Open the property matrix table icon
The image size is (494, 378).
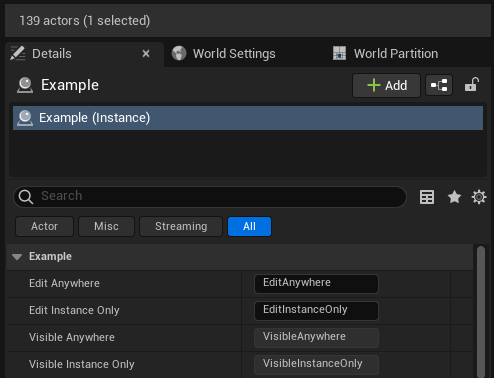(x=427, y=197)
